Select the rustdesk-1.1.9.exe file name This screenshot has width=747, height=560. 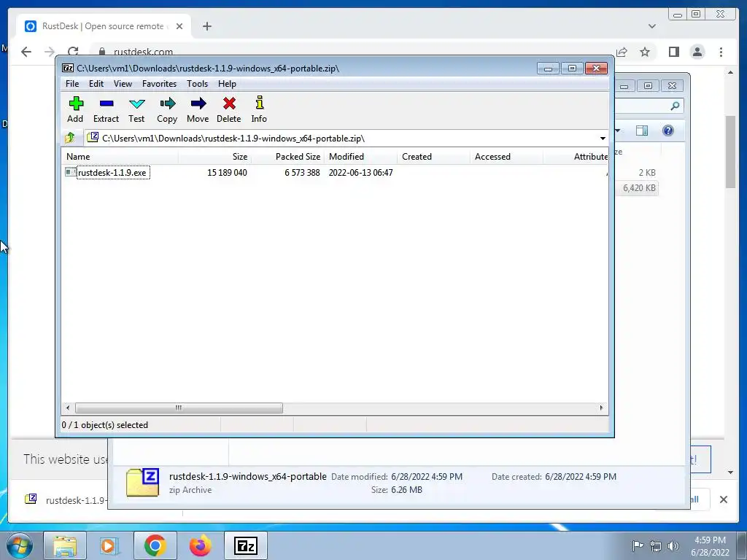point(112,172)
